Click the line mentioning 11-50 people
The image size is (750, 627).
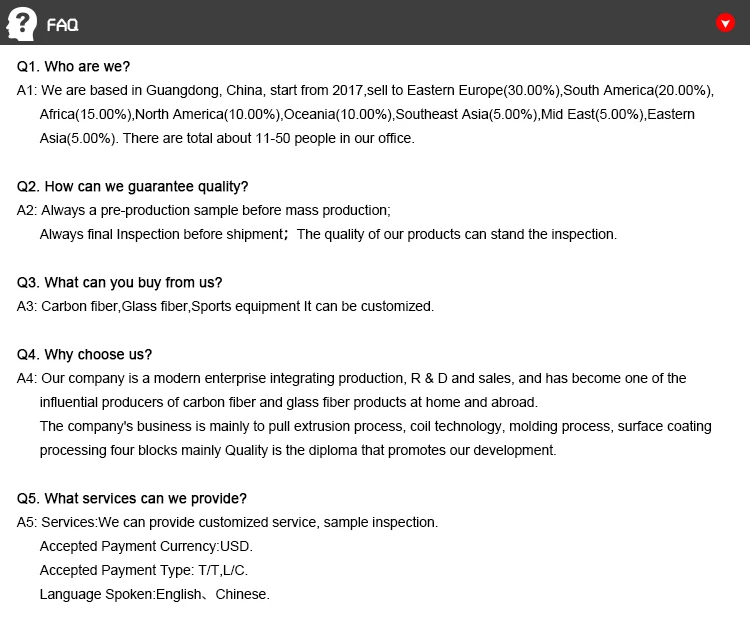coord(226,139)
